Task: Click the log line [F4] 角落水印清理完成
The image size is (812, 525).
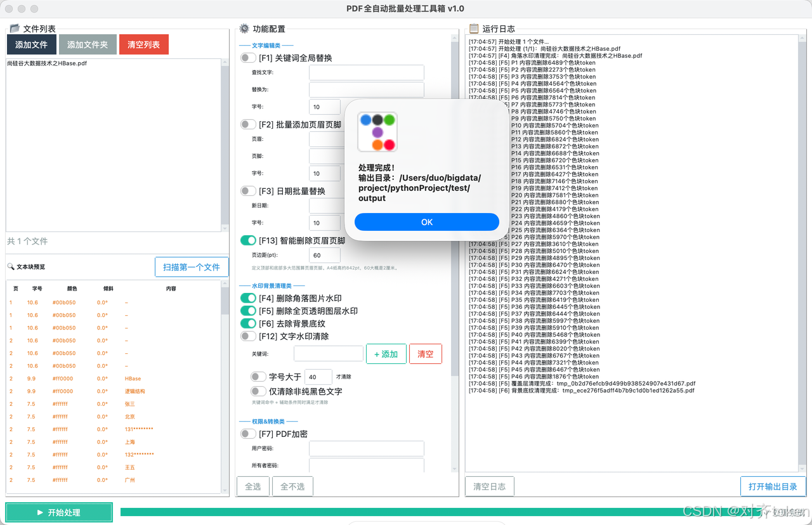Action: pyautogui.click(x=555, y=56)
